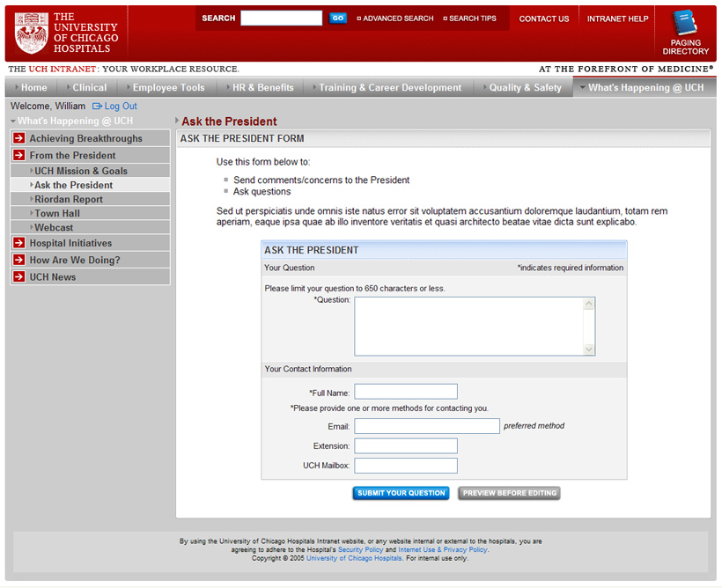The width and height of the screenshot is (722, 588).
Task: Open University of Chicago Hospitals footer link
Action: click(354, 558)
